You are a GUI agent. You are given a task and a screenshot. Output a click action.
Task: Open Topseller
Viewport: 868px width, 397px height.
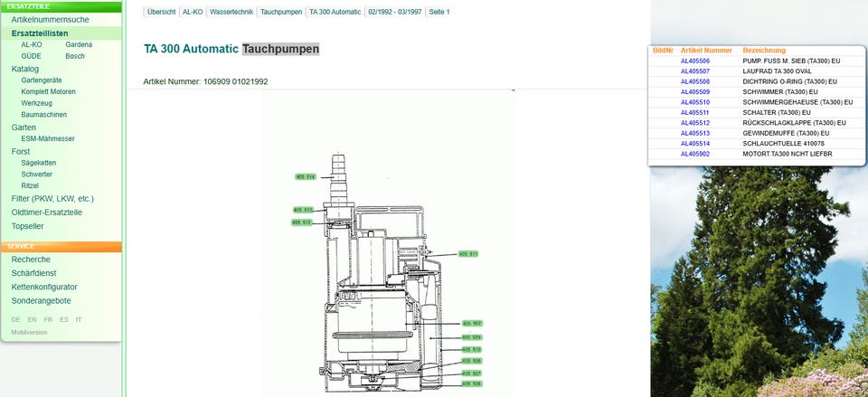pyautogui.click(x=27, y=226)
